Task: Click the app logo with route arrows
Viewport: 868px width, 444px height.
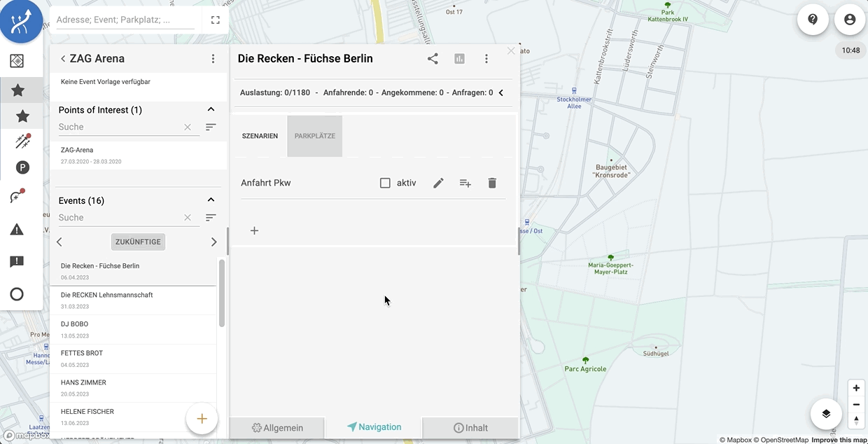Action: click(x=21, y=21)
